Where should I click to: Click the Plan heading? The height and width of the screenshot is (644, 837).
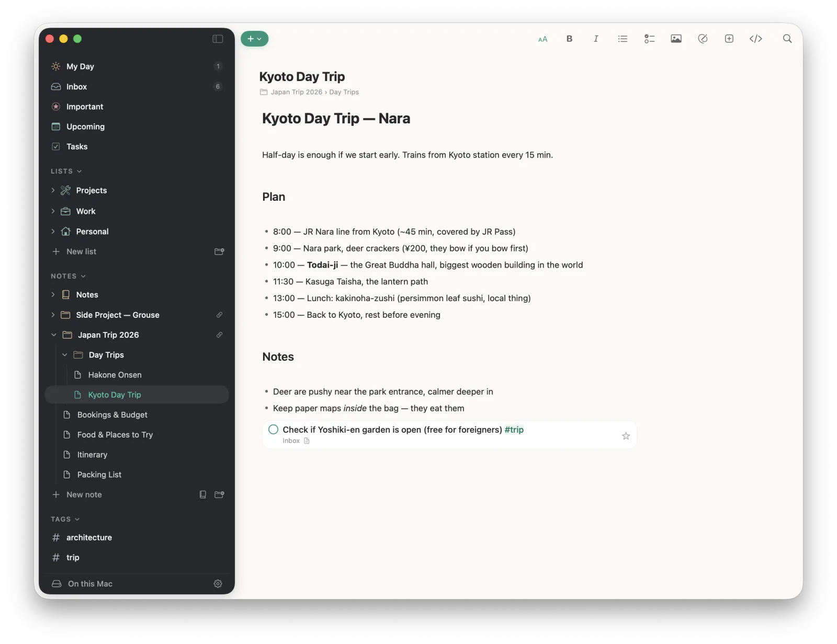(274, 197)
